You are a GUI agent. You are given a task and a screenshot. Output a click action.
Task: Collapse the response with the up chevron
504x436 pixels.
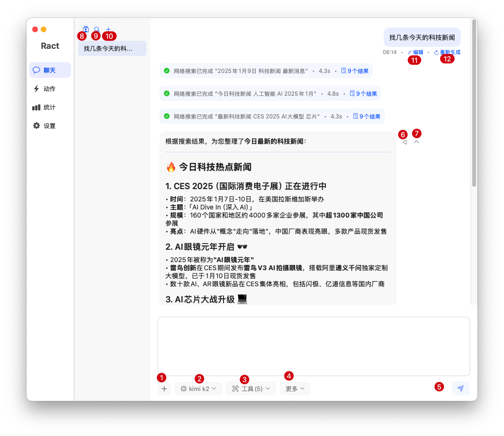coord(416,142)
